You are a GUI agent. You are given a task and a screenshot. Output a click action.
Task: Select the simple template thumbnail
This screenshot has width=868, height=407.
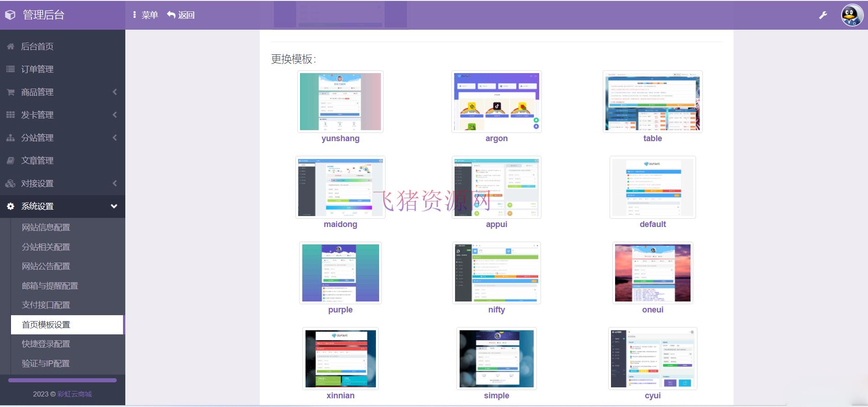[x=497, y=359]
